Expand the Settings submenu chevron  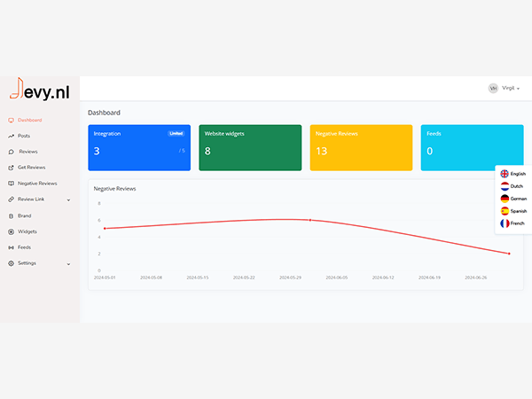[68, 264]
